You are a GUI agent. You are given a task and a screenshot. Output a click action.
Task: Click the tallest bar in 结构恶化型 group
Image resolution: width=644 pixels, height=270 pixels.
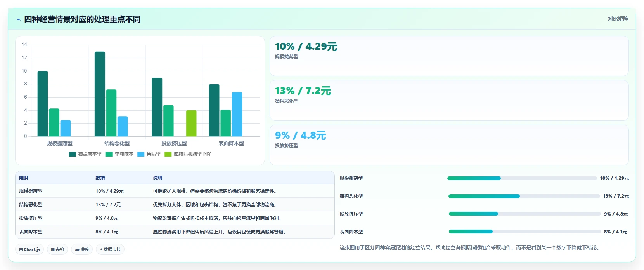tap(100, 94)
